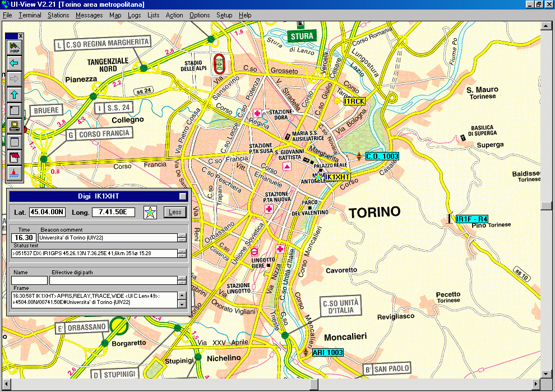Click the Status text field
Viewport: 555px width, 392px height.
pos(94,253)
